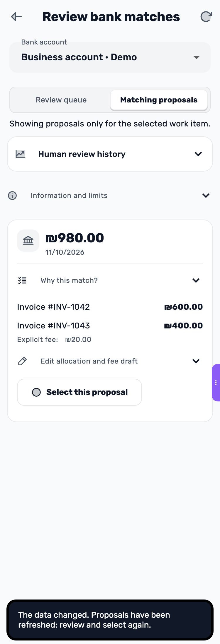Expand the Why this match? chevron
This screenshot has width=220, height=644.
(x=196, y=280)
